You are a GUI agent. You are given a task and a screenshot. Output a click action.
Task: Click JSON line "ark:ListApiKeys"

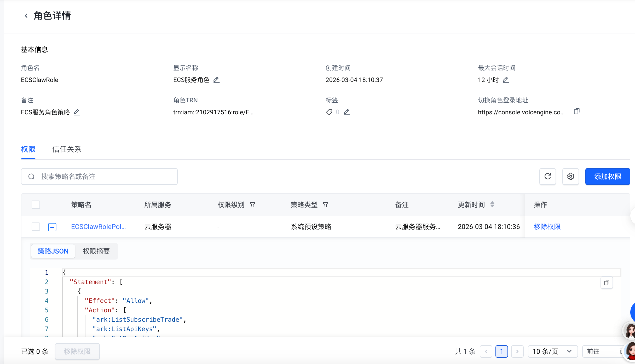click(x=124, y=329)
